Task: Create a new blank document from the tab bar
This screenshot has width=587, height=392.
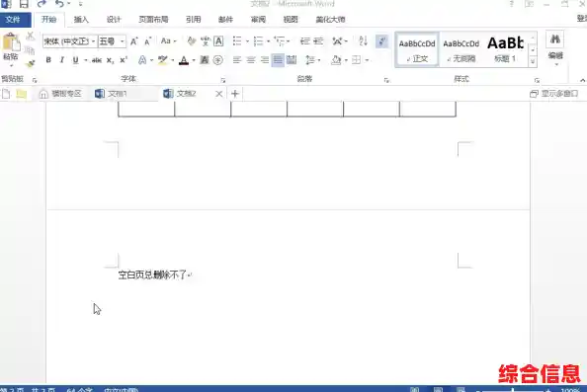Action: point(6,94)
